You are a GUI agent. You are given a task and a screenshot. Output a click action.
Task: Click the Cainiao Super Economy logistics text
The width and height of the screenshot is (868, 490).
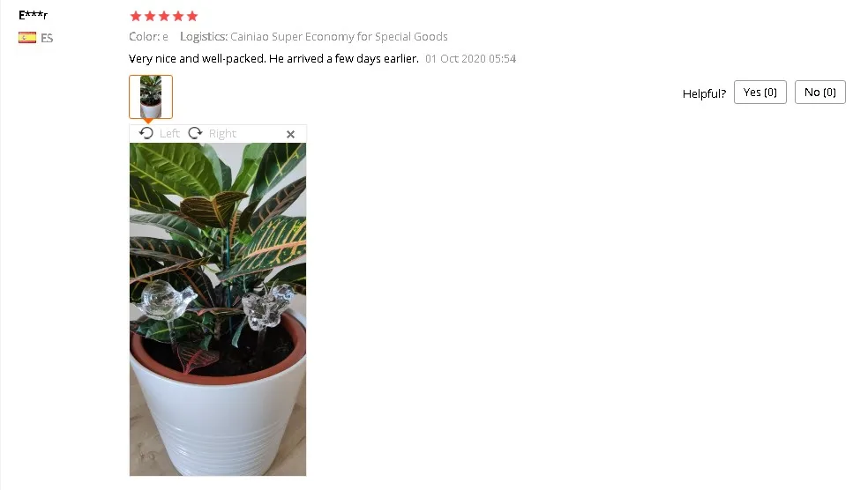339,37
